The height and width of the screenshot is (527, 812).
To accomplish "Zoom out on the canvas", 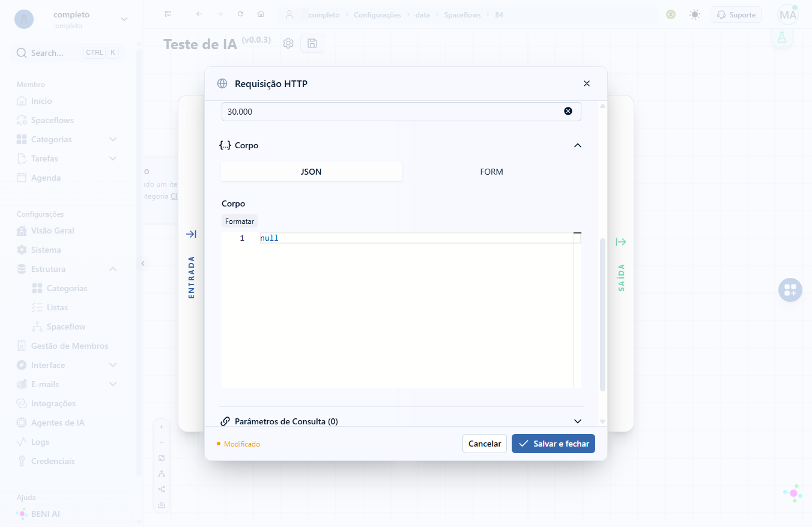I will point(162,442).
